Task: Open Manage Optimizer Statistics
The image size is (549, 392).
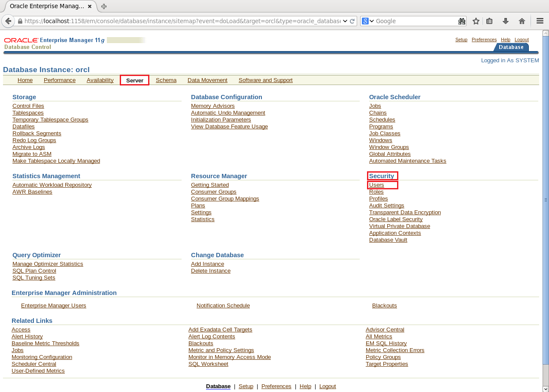Action: tap(48, 264)
